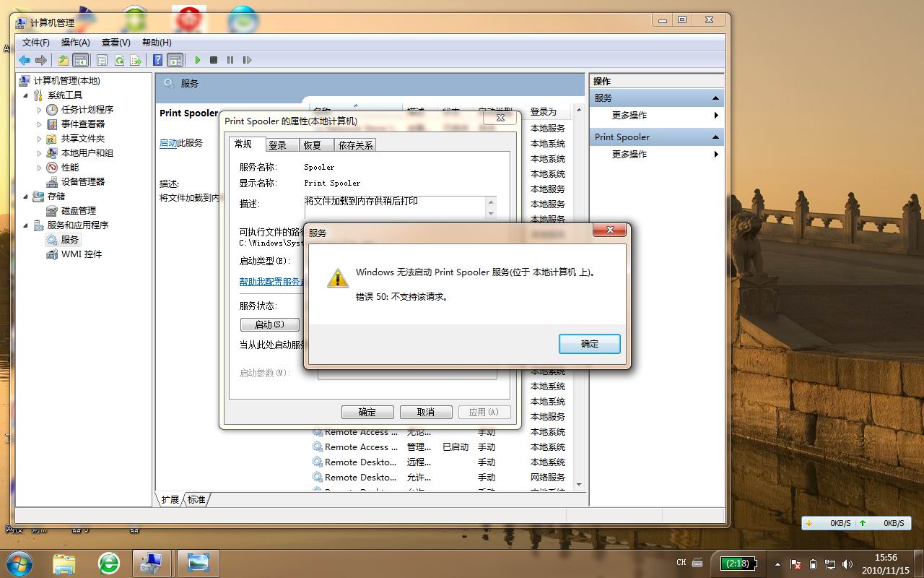Click the volume speaker icon in system tray
This screenshot has height=578, width=924.
click(847, 564)
